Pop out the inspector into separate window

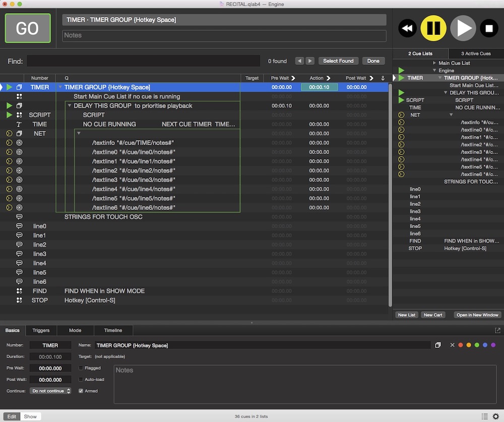point(497,330)
